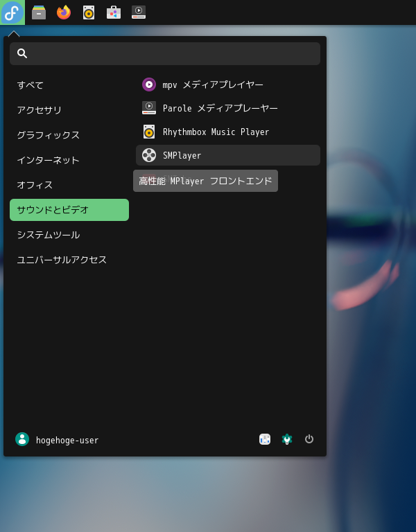The image size is (416, 532).
Task: Click the hogehoge-user name label
Action: [x=67, y=440]
